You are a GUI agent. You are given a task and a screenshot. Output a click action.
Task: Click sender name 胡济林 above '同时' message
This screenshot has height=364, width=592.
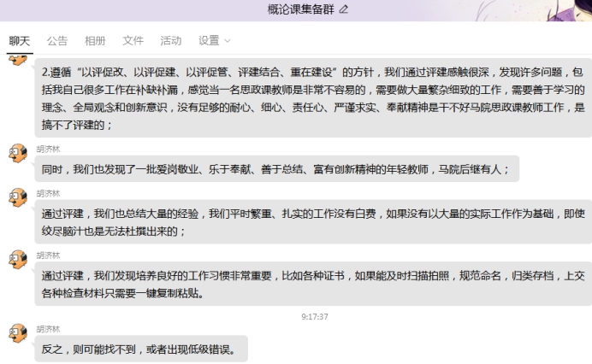(48, 148)
